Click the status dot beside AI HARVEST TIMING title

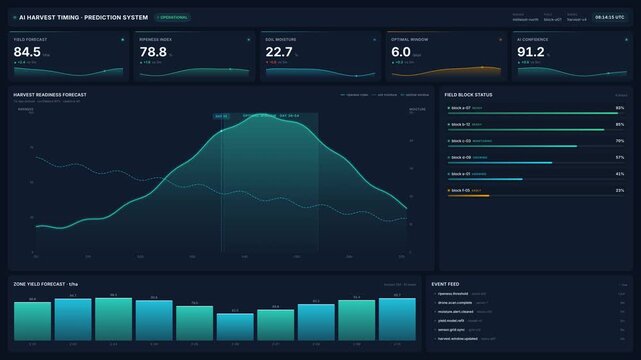15,18
